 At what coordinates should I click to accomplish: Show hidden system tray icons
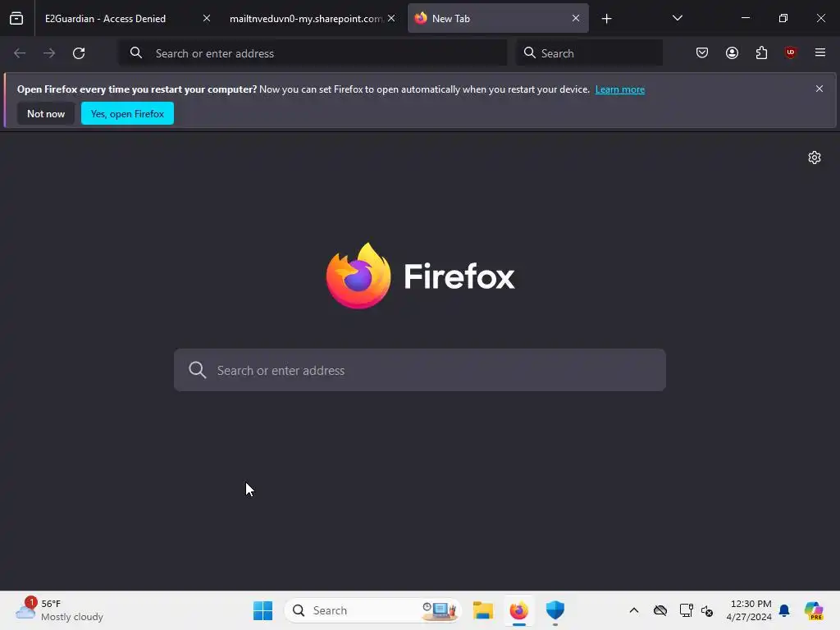coord(634,610)
